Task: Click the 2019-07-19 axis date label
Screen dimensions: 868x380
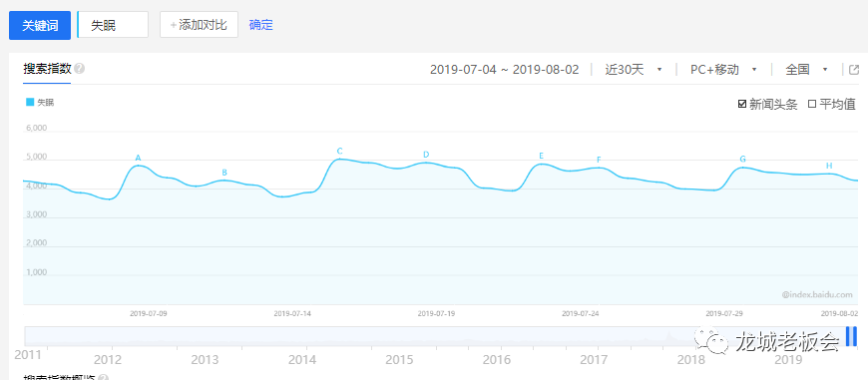Action: pos(436,313)
